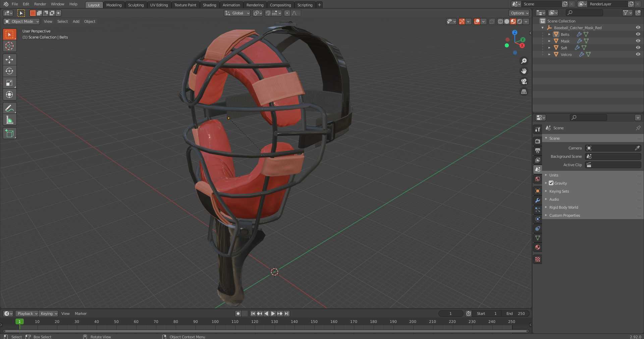Open the Tool properties tab
The image size is (644, 339).
538,129
